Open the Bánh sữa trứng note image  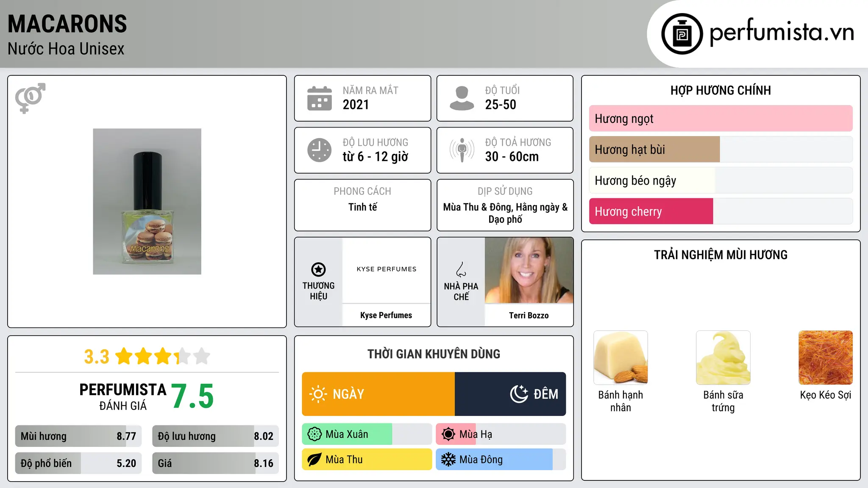pyautogui.click(x=723, y=358)
